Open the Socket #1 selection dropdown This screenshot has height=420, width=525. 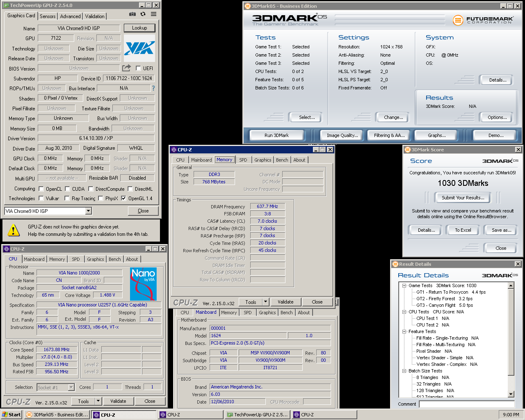[x=71, y=387]
